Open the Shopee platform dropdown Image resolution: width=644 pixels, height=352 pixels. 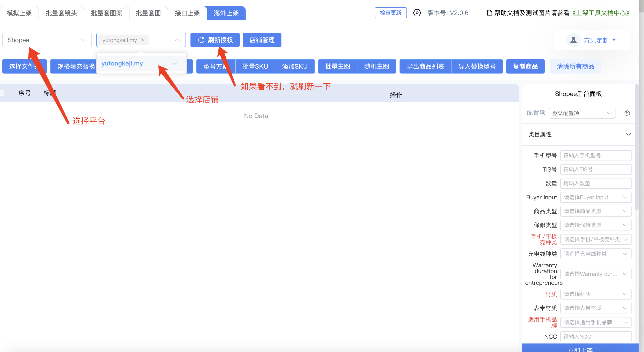tap(47, 40)
